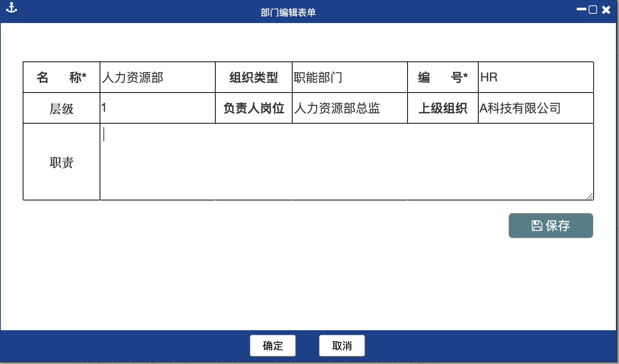Click the 负责人岗位 label cell

tap(254, 108)
